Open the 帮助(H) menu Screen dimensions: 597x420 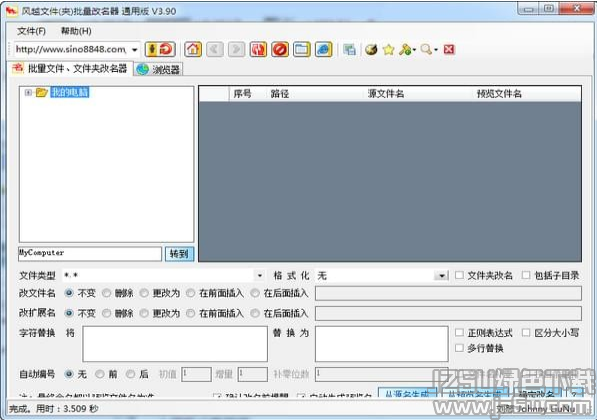(76, 31)
